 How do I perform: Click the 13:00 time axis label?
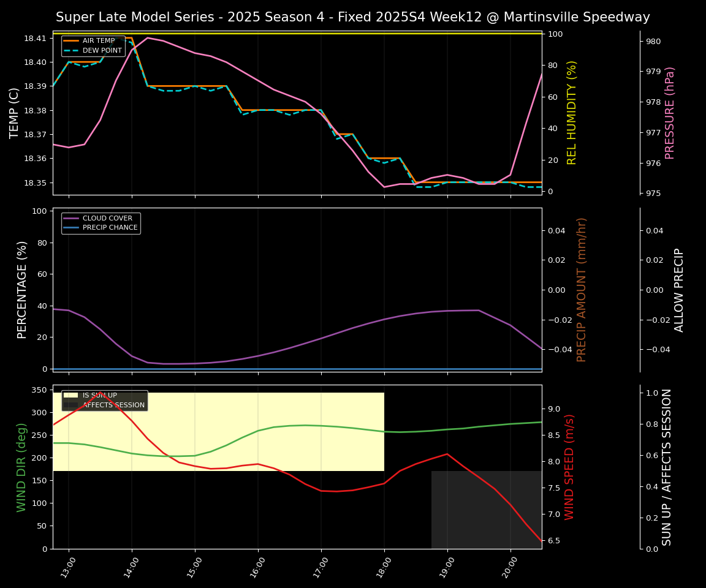click(68, 568)
